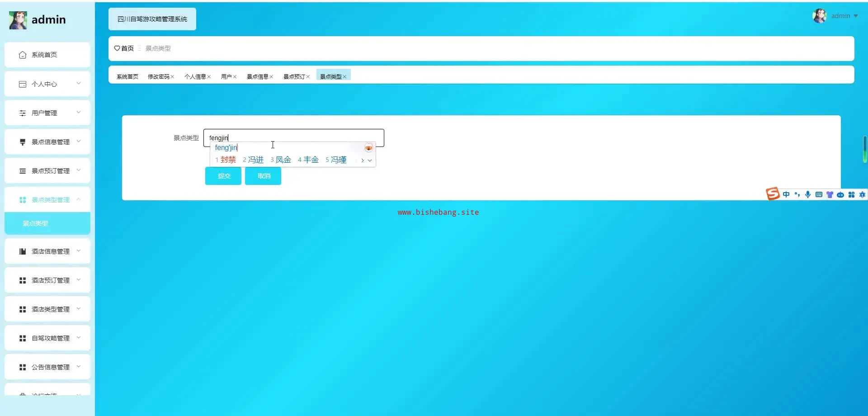Click the IME game controller icon
868x416 pixels.
(840, 195)
